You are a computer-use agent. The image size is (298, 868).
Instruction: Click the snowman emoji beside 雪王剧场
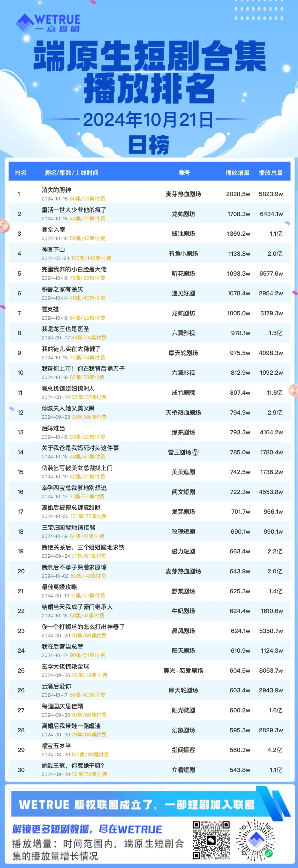click(195, 452)
